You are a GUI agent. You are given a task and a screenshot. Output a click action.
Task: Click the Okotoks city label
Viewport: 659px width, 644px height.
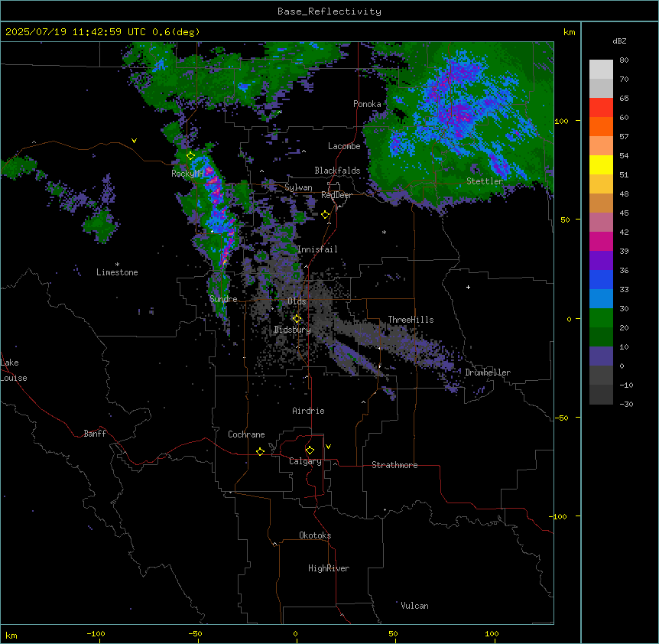click(315, 535)
